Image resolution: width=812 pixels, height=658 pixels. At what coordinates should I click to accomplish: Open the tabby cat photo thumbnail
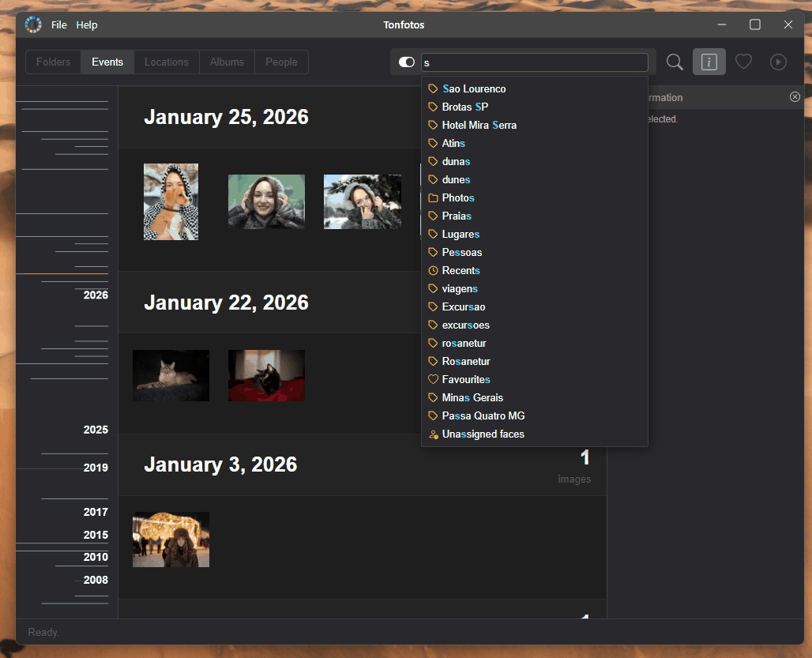(x=171, y=375)
